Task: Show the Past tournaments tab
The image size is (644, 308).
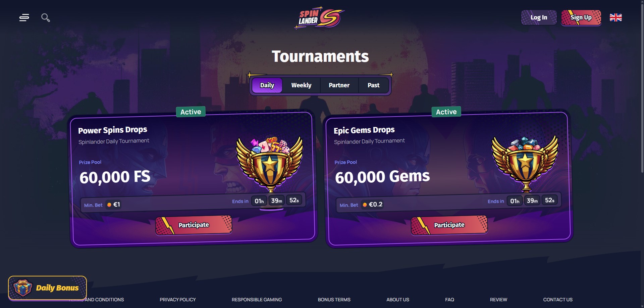Action: [374, 85]
